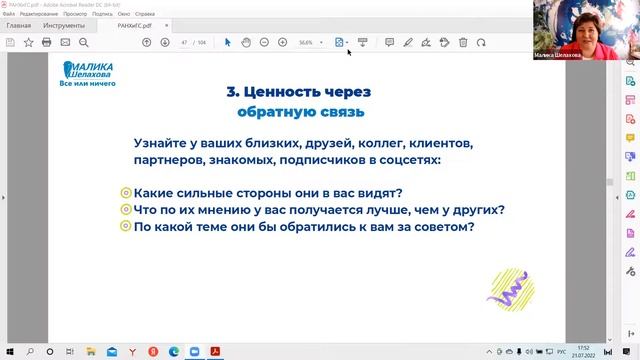The width and height of the screenshot is (640, 360).
Task: Rotate the page with the circular arrow
Action: coord(481,42)
